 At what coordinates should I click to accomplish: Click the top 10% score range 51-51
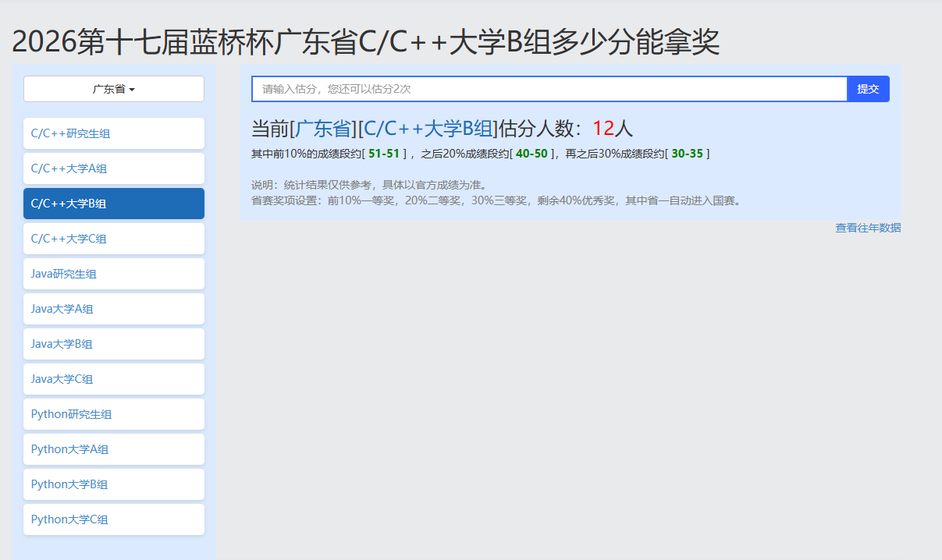coord(384,154)
